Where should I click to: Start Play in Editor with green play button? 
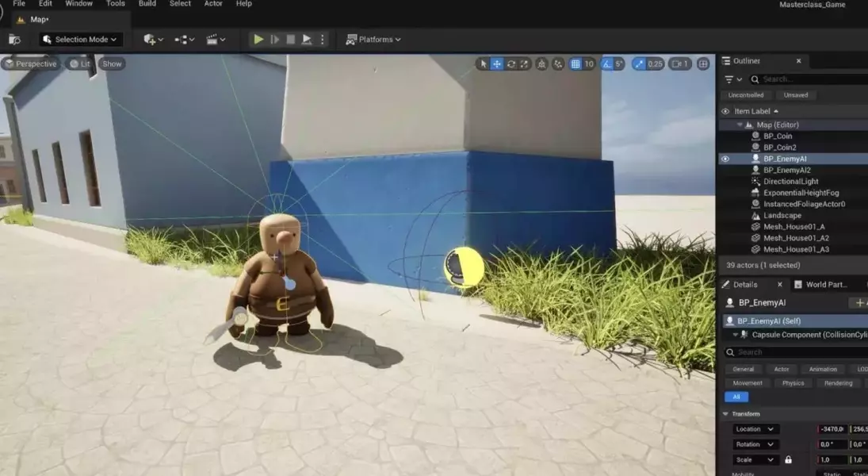(258, 40)
